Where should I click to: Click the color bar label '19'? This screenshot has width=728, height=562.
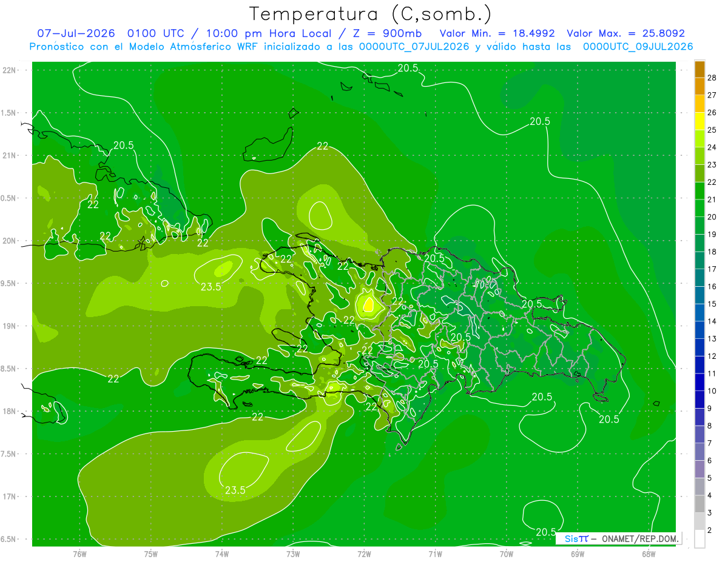point(712,234)
